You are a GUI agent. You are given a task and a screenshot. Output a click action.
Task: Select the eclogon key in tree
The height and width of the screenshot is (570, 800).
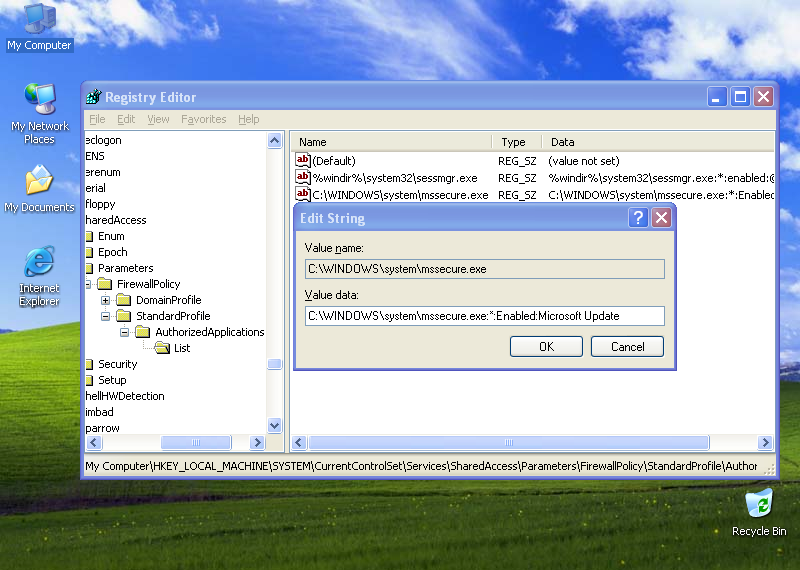(103, 140)
